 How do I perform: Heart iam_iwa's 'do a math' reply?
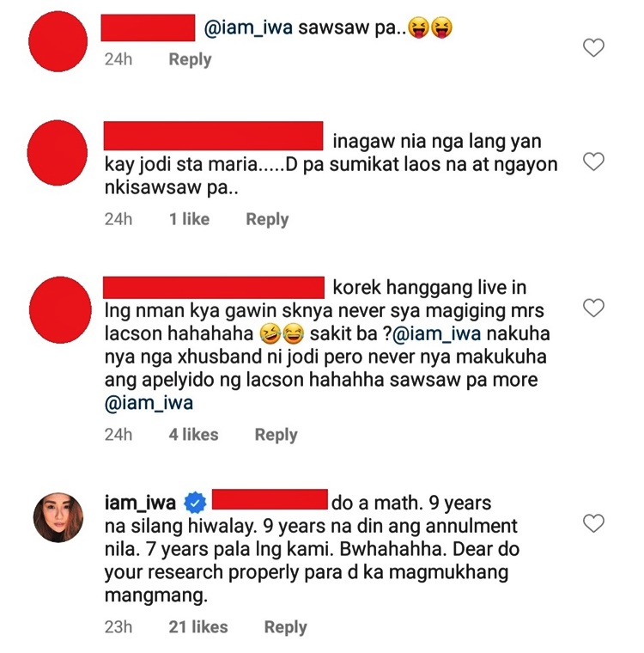(x=593, y=523)
